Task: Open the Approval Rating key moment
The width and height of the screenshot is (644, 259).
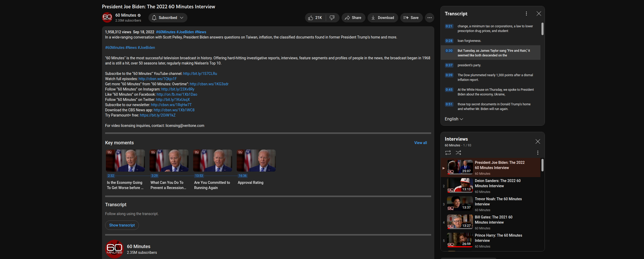Action: [x=256, y=167]
